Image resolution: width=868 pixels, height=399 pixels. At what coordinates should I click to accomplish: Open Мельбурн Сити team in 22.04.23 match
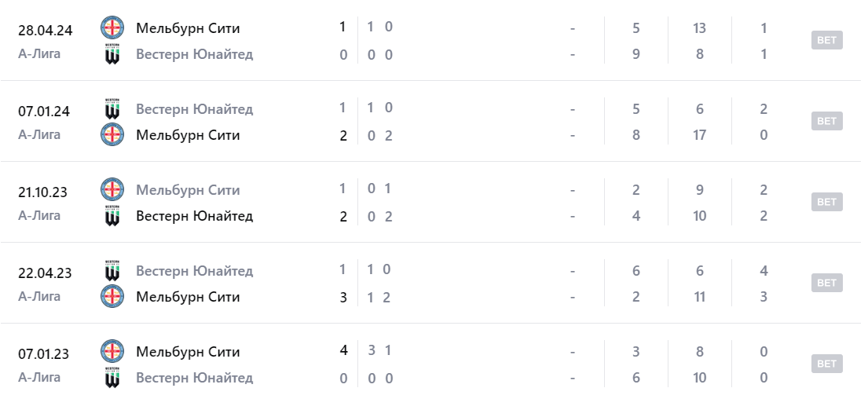coord(188,297)
